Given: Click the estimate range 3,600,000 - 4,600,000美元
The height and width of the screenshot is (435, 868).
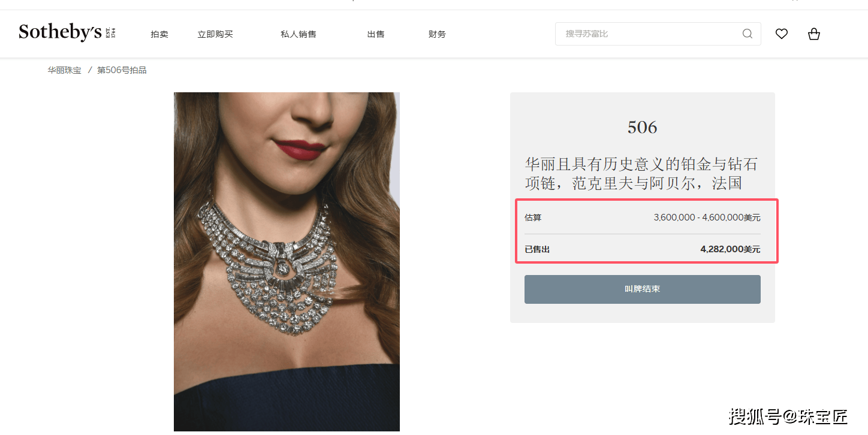Looking at the screenshot, I should 707,217.
